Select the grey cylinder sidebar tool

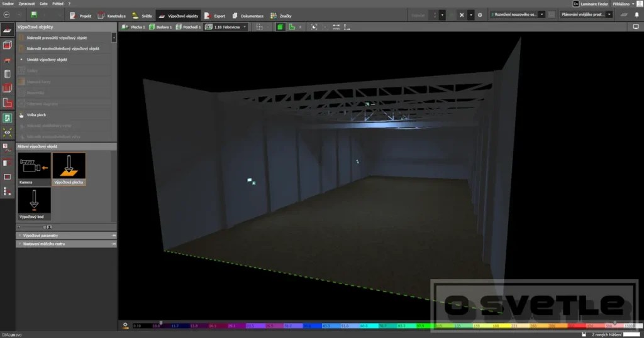tap(7, 74)
